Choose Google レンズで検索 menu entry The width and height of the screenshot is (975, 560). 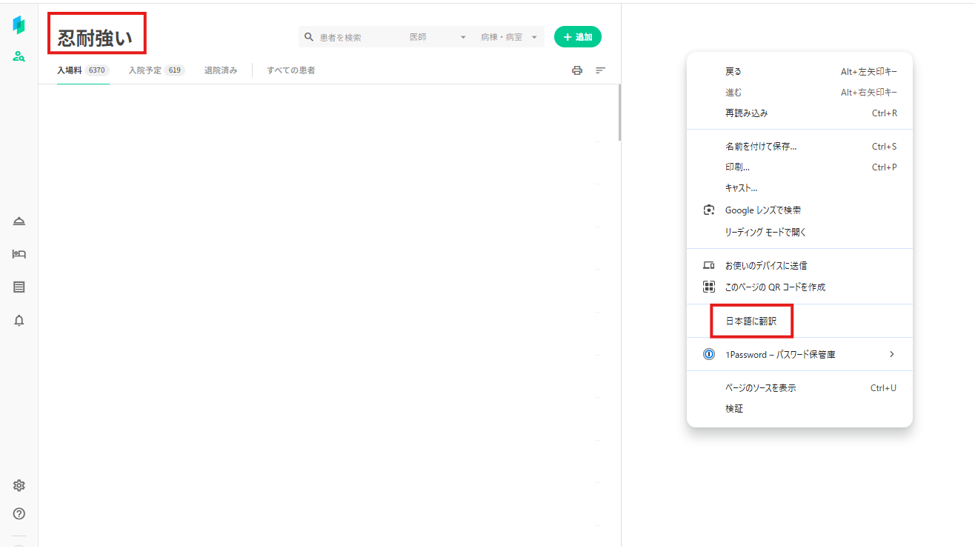pyautogui.click(x=799, y=210)
